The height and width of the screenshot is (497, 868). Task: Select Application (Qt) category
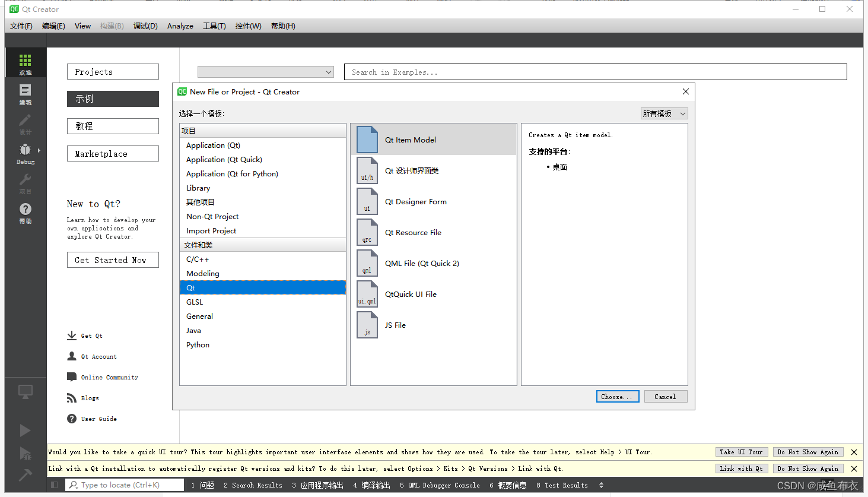[262, 145]
